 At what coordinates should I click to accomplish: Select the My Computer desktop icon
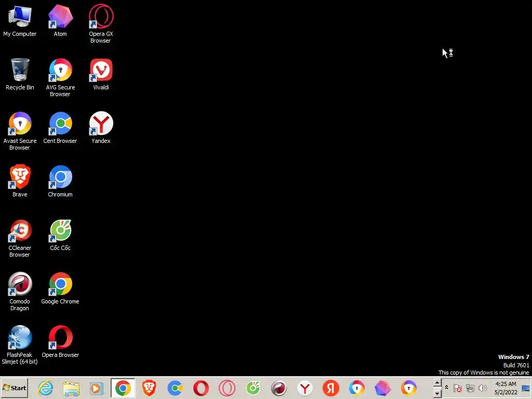[20, 21]
